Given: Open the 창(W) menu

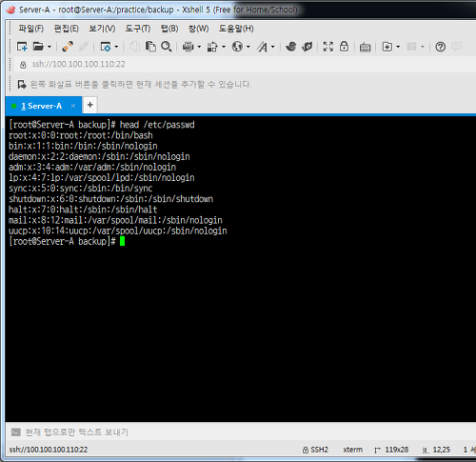Looking at the screenshot, I should coord(198,29).
